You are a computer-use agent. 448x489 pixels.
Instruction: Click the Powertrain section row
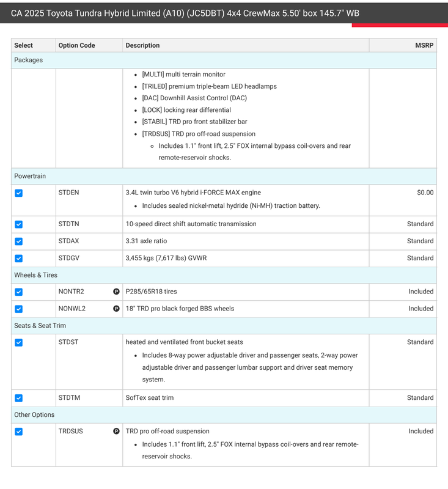click(x=224, y=176)
